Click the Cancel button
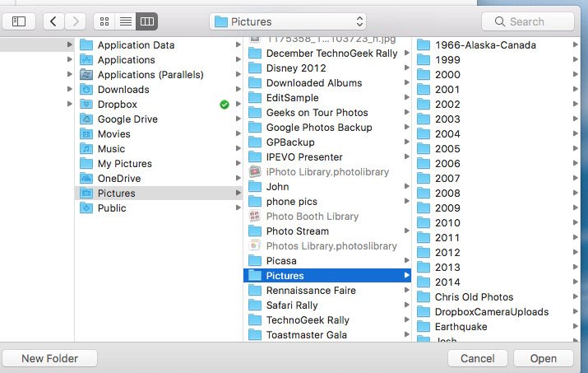Image resolution: width=588 pixels, height=373 pixels. click(477, 358)
